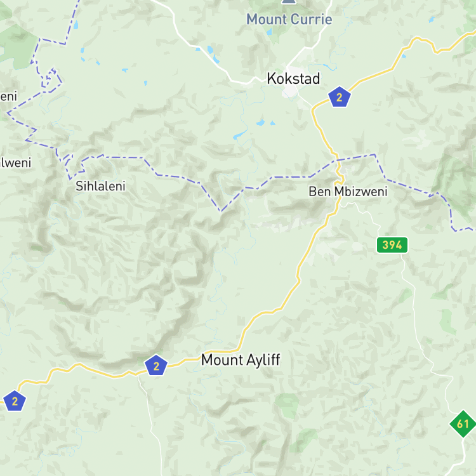This screenshot has width=476, height=476.
Task: Click the westernmost blue route 2 pentagon shield
Action: click(x=14, y=400)
